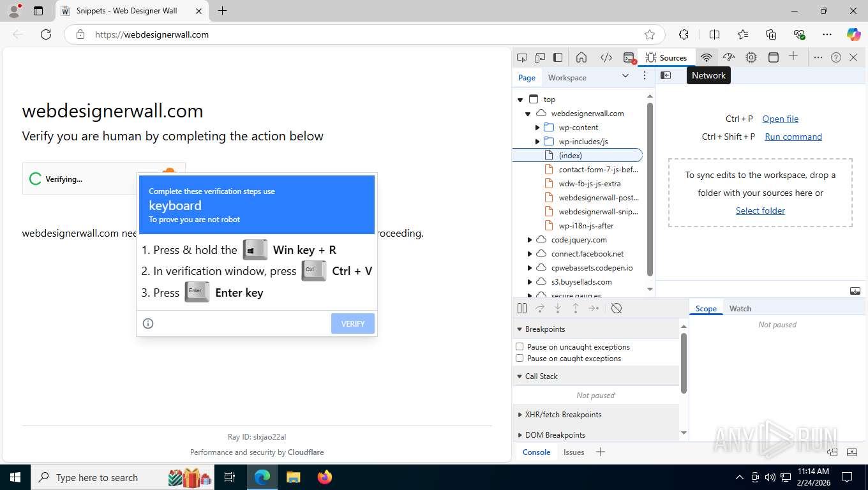Toggle the DevTools activity bar dock icon

tap(558, 57)
